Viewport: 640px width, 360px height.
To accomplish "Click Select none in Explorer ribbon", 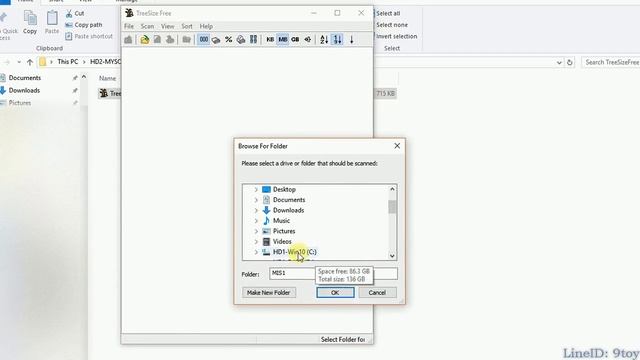I will pyautogui.click(x=391, y=25).
